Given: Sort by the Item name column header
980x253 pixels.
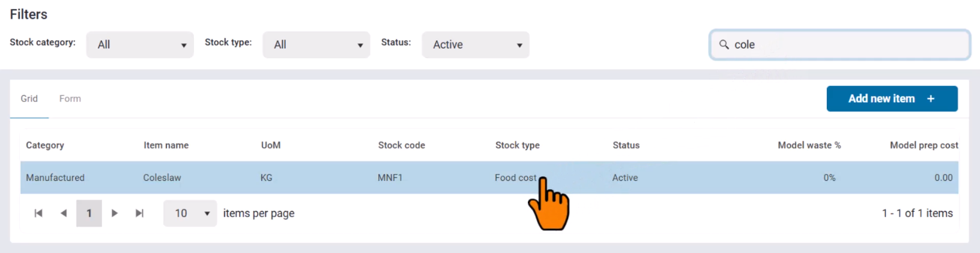Looking at the screenshot, I should [166, 145].
